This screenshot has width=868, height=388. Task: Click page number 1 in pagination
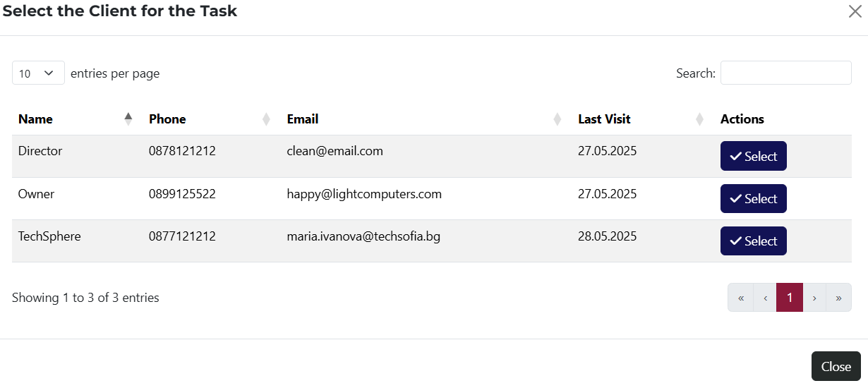(x=790, y=298)
